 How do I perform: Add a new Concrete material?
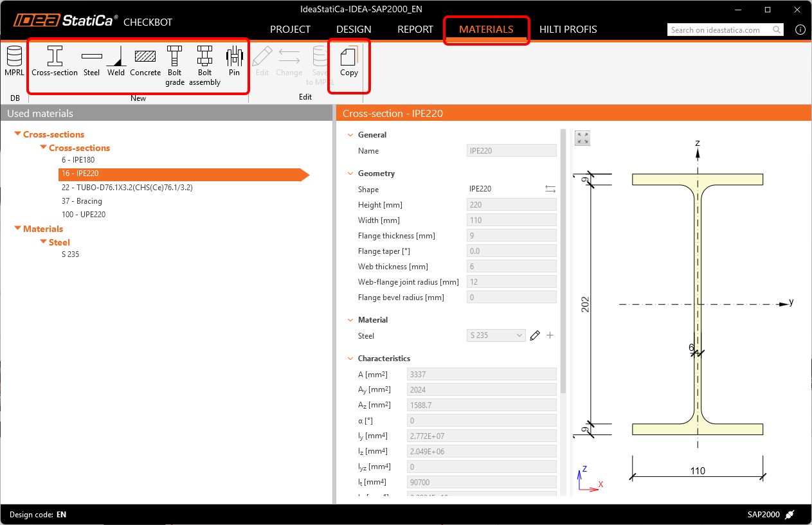pyautogui.click(x=145, y=62)
